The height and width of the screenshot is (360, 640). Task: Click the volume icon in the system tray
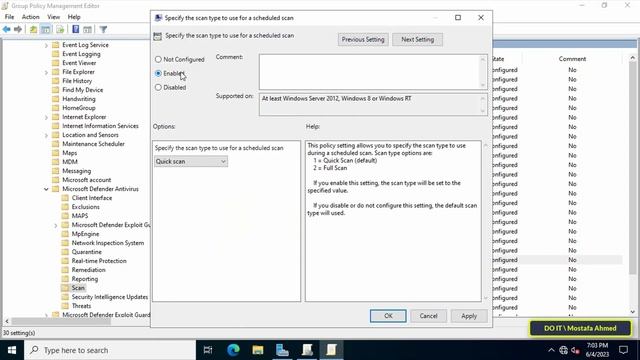coord(576,350)
